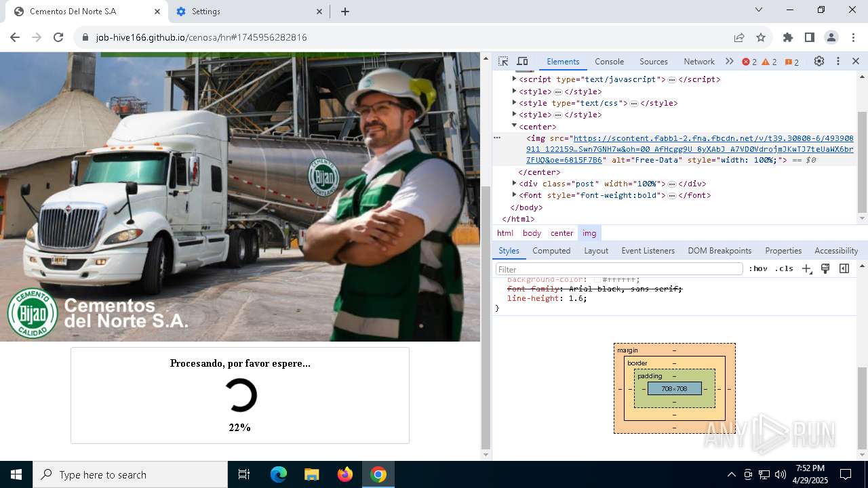Viewport: 868px width, 488px height.
Task: Open the Chrome extensions puzzle icon
Action: pos(788,37)
